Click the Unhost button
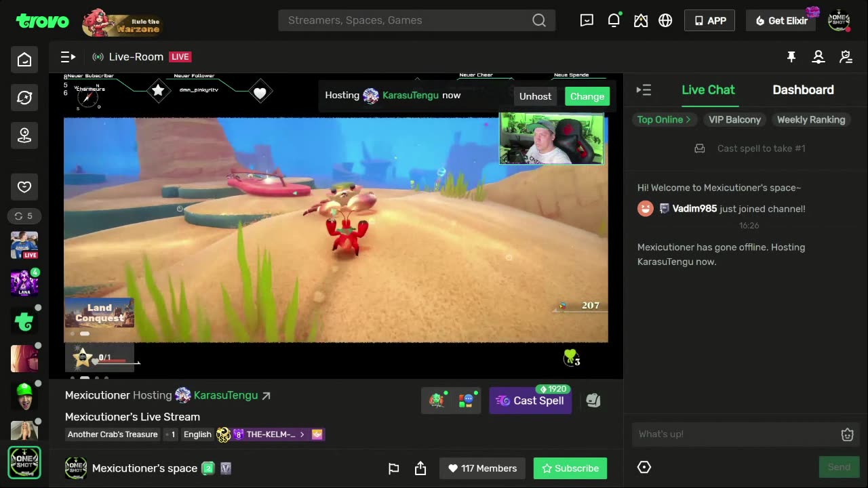The width and height of the screenshot is (868, 488). [x=535, y=96]
